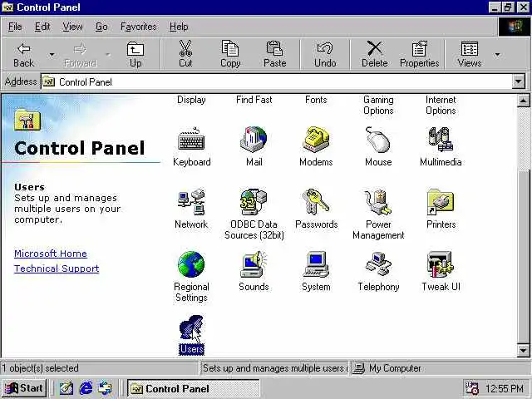Open the Go menu
This screenshot has width=532, height=399.
click(101, 27)
